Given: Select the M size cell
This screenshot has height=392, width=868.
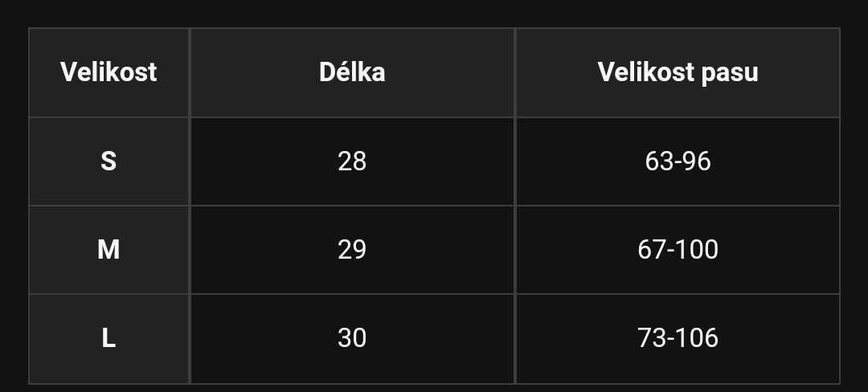Looking at the screenshot, I should pos(108,250).
